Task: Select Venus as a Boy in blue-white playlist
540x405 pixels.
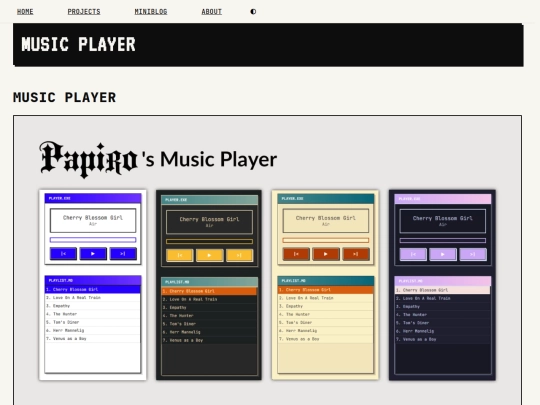Action: coord(93,339)
